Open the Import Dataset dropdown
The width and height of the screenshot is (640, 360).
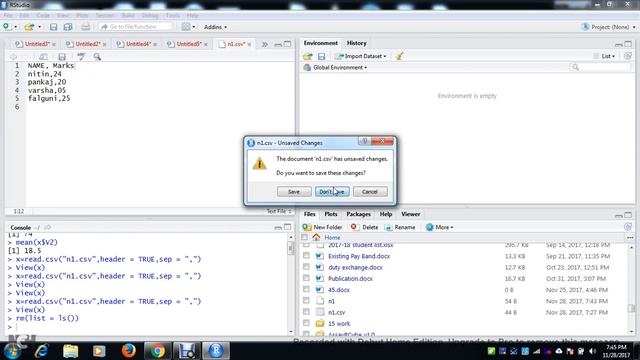(361, 56)
